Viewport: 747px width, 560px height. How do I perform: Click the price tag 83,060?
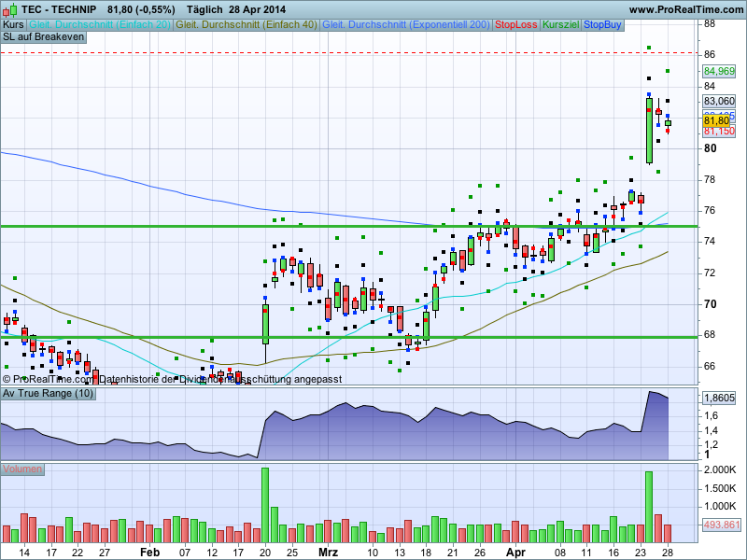[719, 101]
